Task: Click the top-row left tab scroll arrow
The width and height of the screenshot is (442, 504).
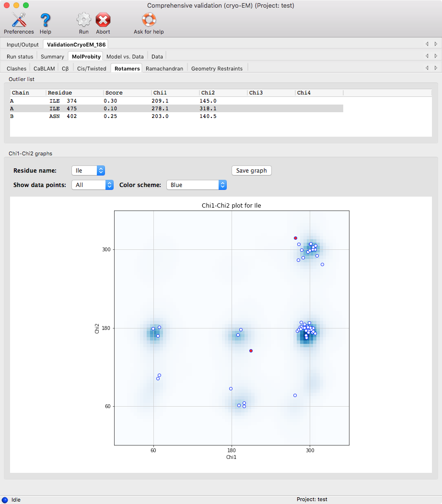Action: [427, 44]
